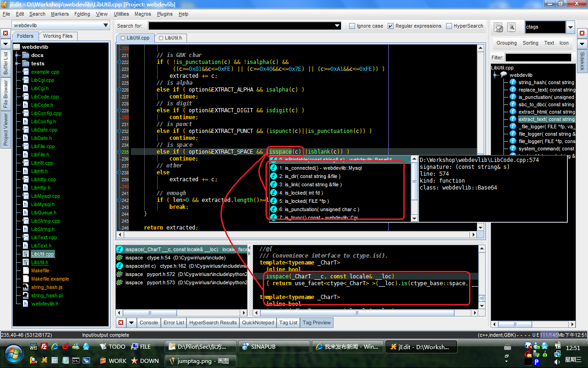Open the bottom dock menu arrow

click(131, 322)
